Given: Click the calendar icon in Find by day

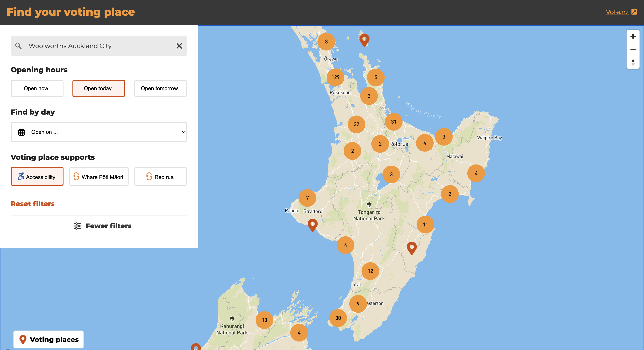Looking at the screenshot, I should click(x=21, y=132).
